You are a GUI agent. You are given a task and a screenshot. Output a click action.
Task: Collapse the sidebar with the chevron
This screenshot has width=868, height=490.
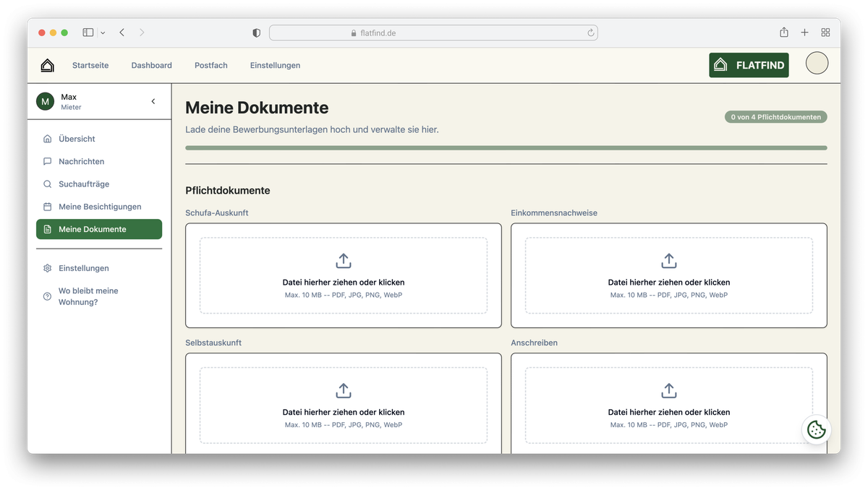point(153,101)
